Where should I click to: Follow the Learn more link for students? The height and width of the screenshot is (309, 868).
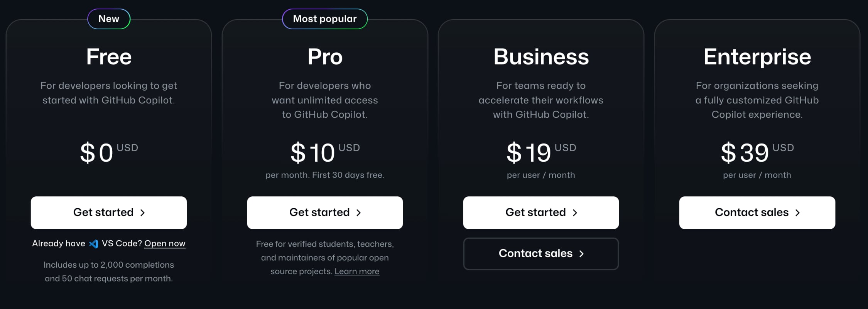(x=357, y=271)
